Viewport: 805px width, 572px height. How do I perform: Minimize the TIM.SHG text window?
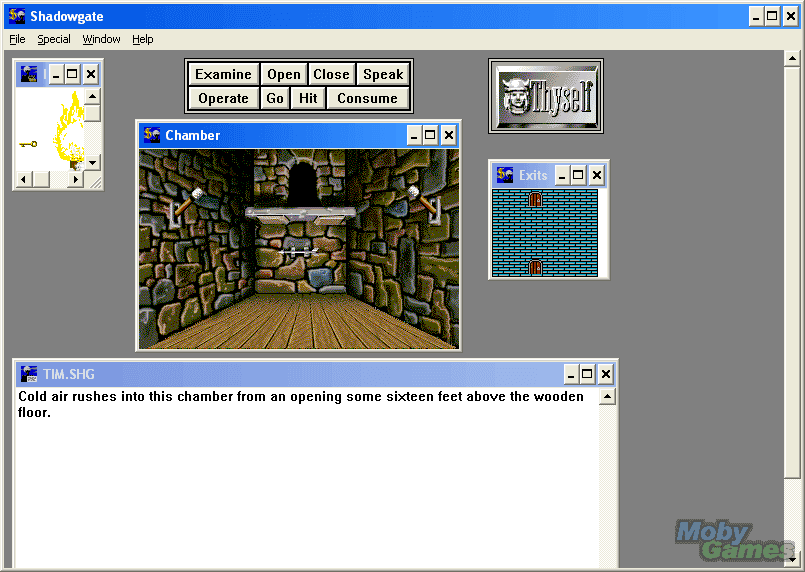point(571,374)
